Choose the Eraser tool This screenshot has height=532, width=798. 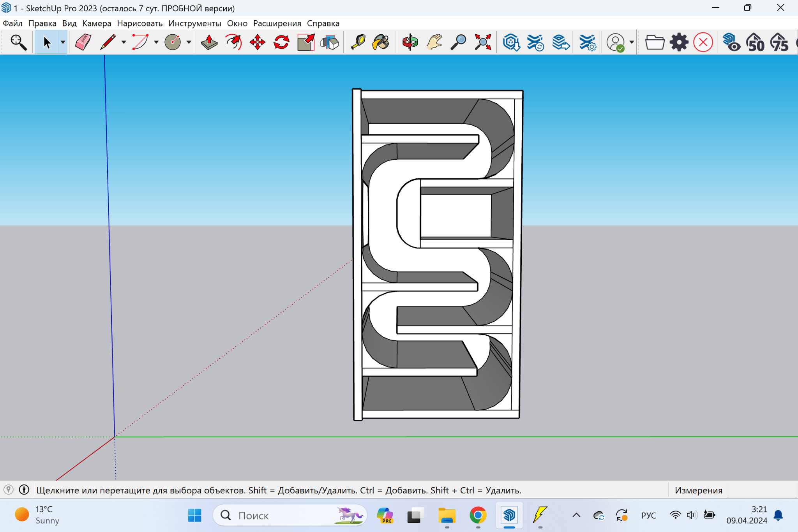(x=83, y=42)
